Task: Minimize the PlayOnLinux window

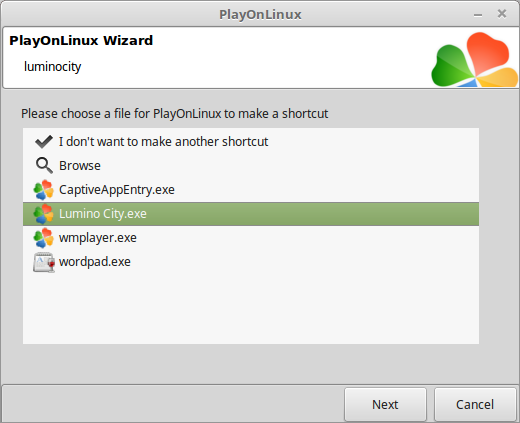Action: click(478, 15)
